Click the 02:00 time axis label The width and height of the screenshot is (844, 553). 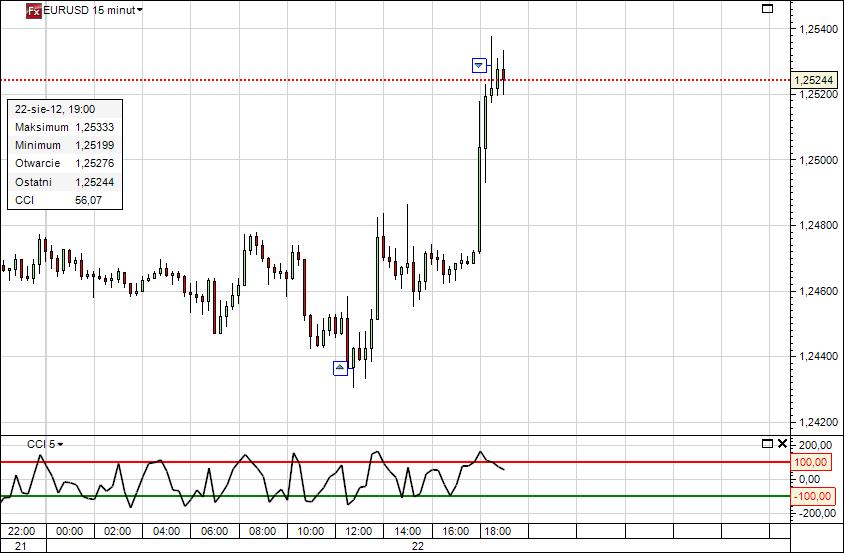pyautogui.click(x=117, y=531)
